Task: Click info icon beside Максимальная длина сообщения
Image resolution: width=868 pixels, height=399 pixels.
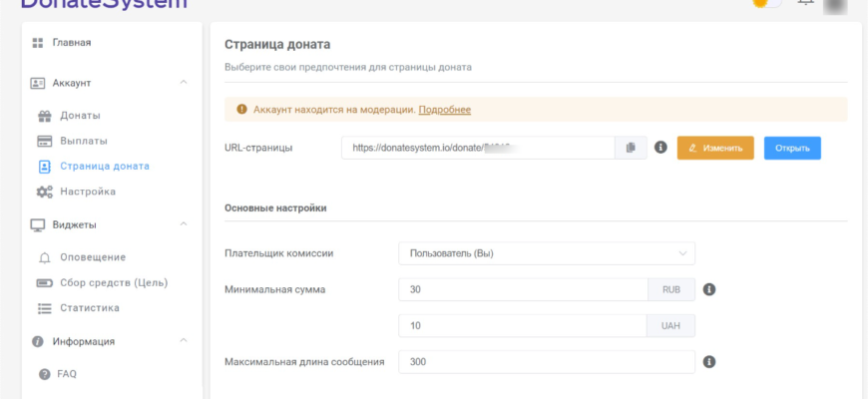Action: point(709,362)
